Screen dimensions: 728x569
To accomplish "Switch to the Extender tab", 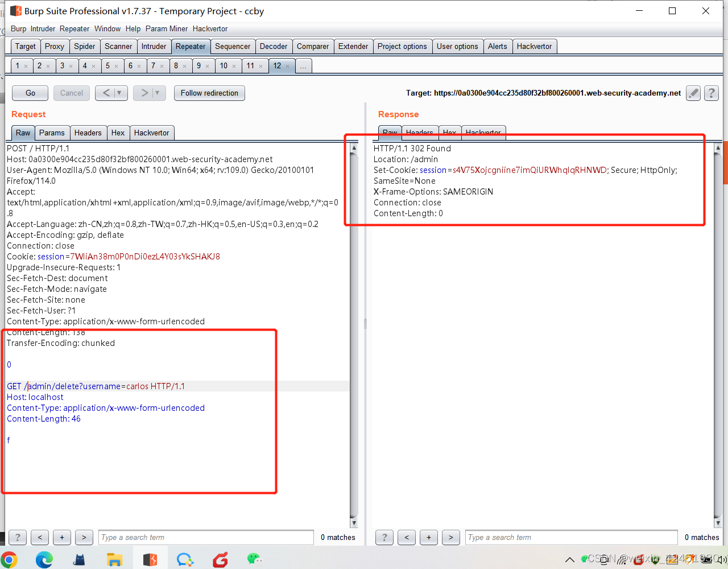I will (353, 47).
